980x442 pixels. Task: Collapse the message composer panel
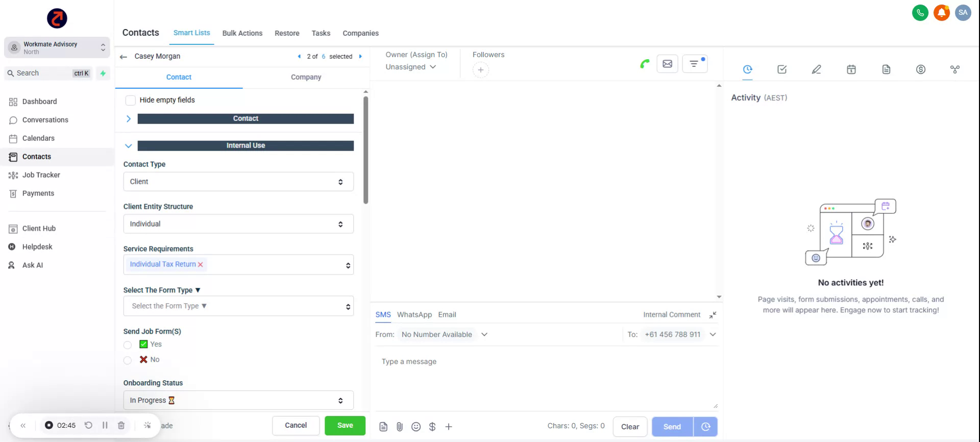[x=713, y=315]
